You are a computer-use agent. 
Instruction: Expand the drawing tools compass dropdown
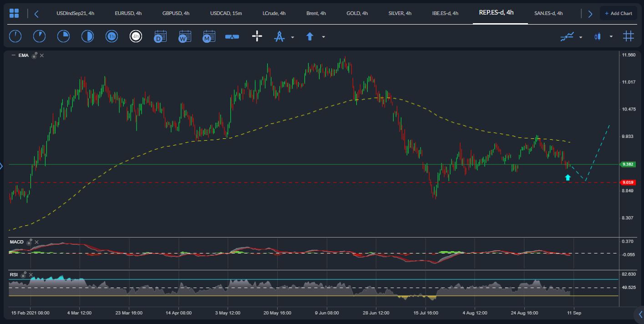tap(292, 37)
